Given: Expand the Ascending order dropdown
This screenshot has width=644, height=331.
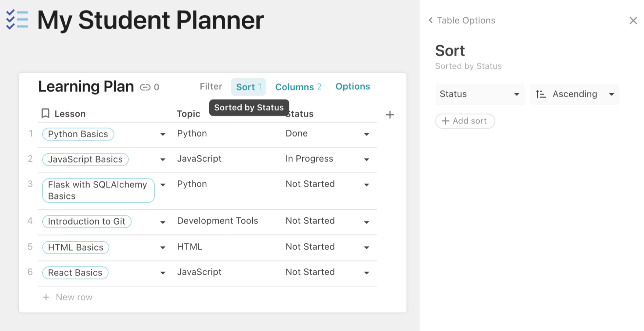Looking at the screenshot, I should 611,95.
